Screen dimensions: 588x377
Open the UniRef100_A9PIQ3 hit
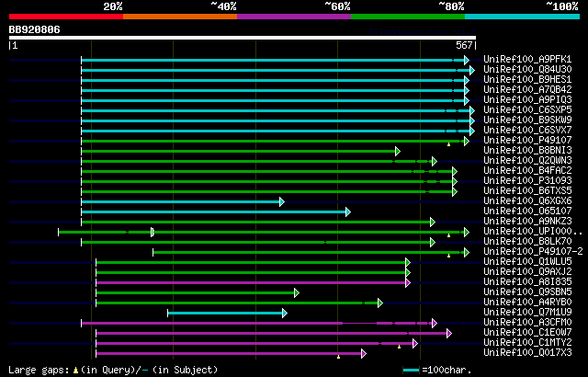pos(527,100)
